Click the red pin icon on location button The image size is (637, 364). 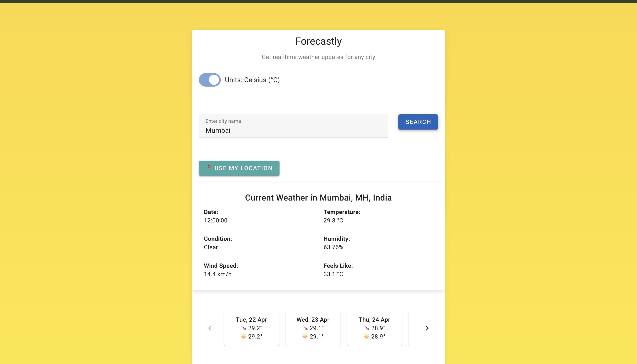(x=209, y=167)
